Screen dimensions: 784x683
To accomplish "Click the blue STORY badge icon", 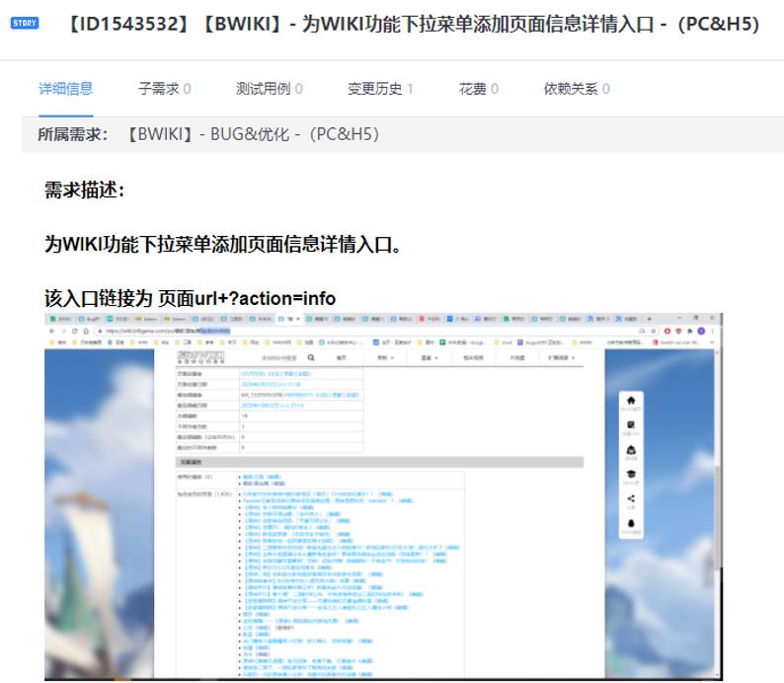I will coord(25,23).
